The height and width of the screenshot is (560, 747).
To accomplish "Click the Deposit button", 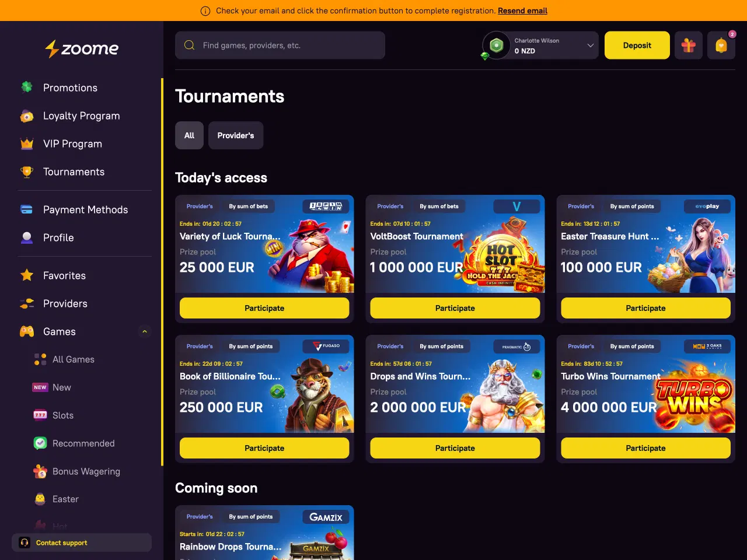I will click(x=637, y=45).
